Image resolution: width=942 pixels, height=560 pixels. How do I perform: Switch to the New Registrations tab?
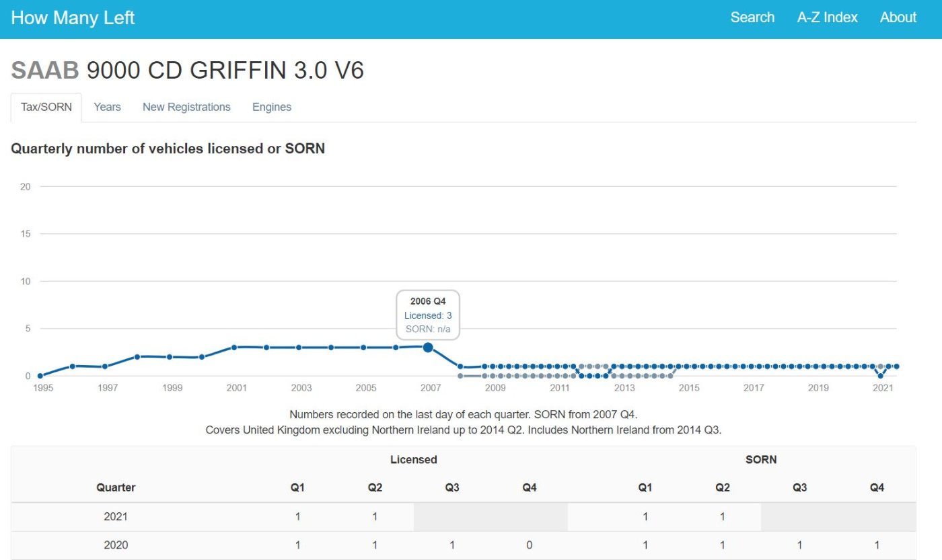point(186,108)
